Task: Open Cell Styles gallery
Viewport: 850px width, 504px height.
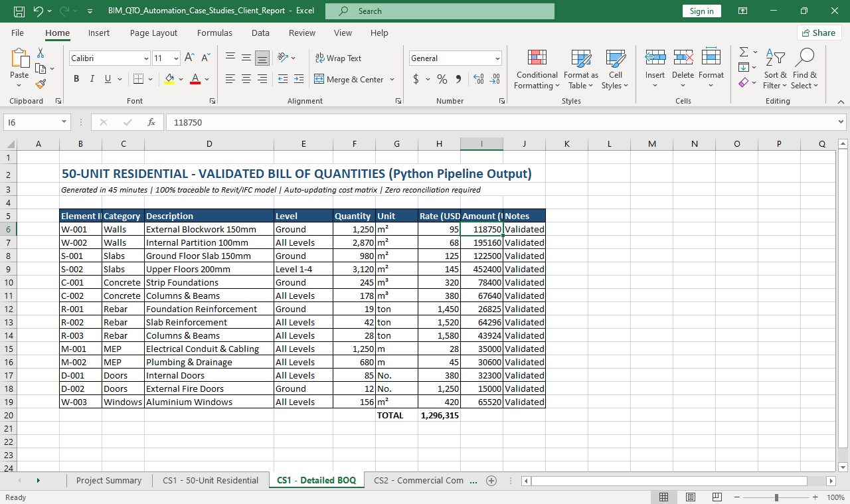Action: coord(616,69)
